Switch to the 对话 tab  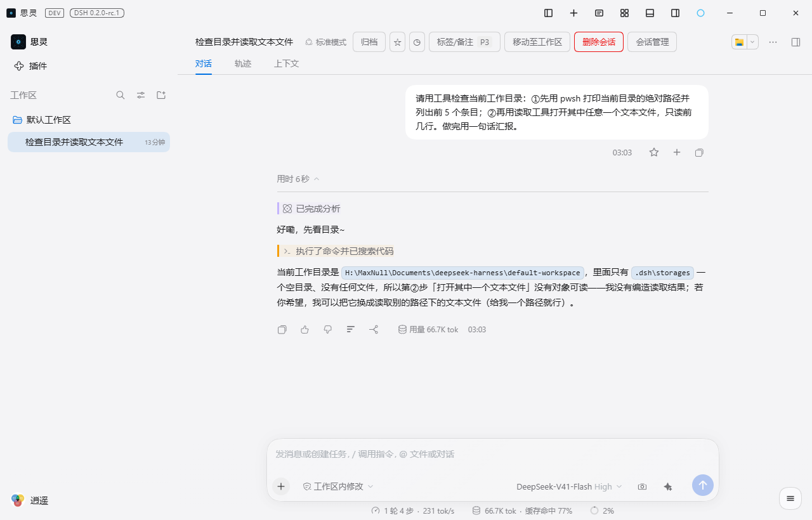point(204,63)
